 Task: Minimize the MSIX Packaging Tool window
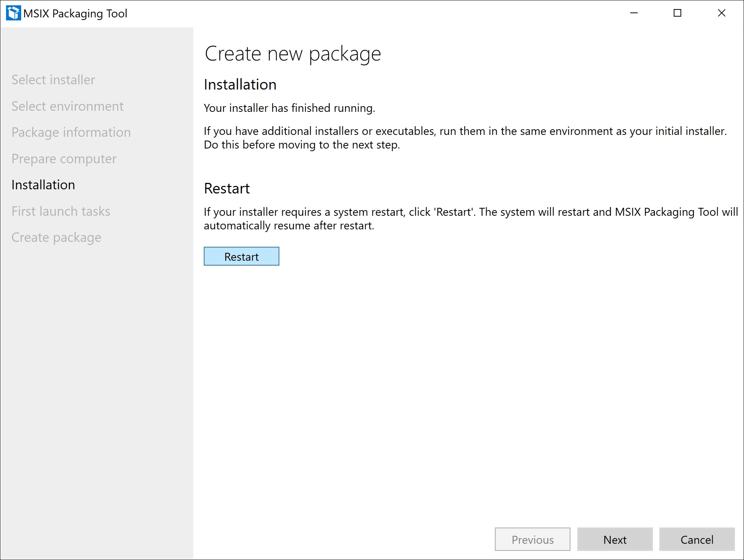click(x=634, y=13)
